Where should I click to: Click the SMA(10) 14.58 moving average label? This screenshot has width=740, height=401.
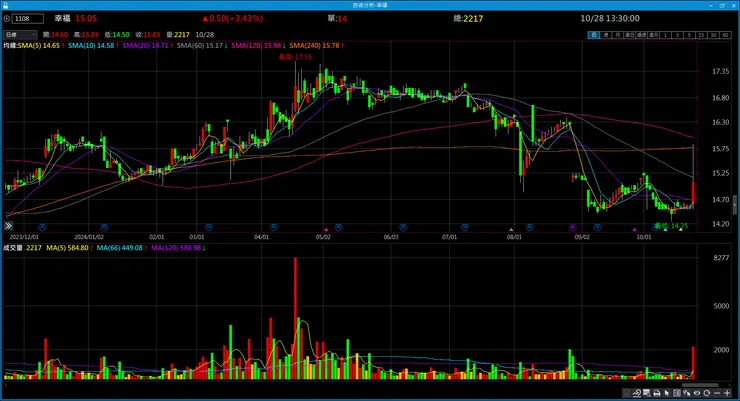93,45
